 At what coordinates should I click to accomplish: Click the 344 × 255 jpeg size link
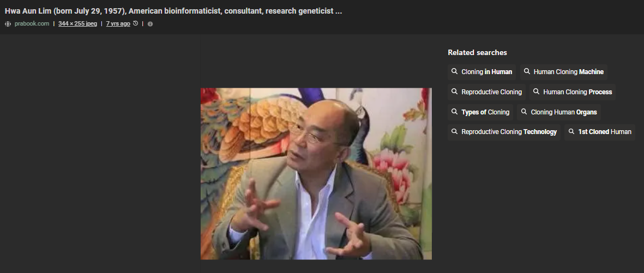[x=77, y=24]
